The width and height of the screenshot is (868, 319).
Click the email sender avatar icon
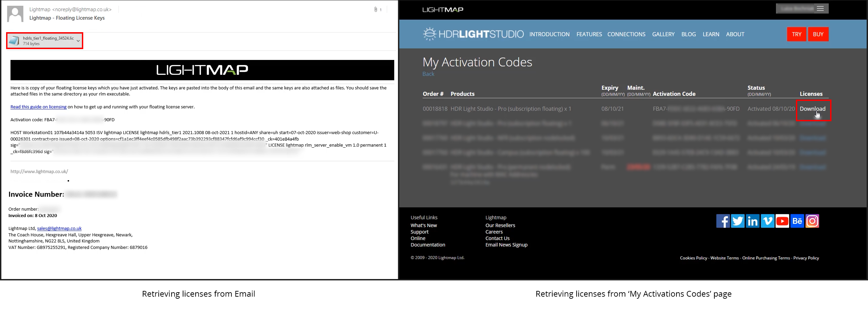[15, 14]
